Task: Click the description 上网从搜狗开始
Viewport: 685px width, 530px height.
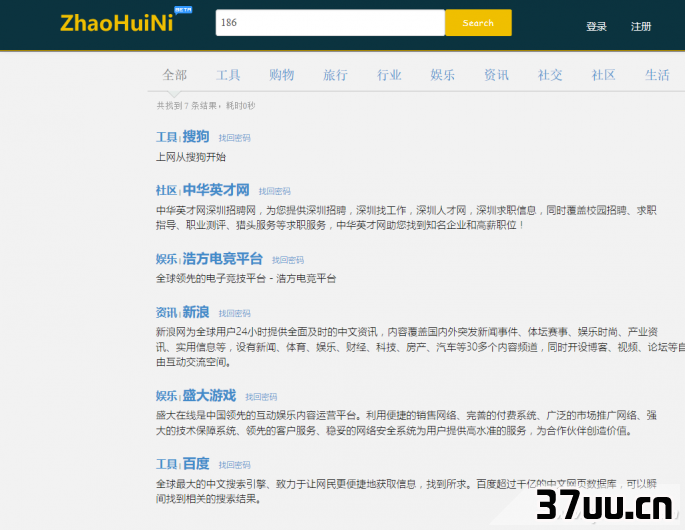Action: coord(191,157)
